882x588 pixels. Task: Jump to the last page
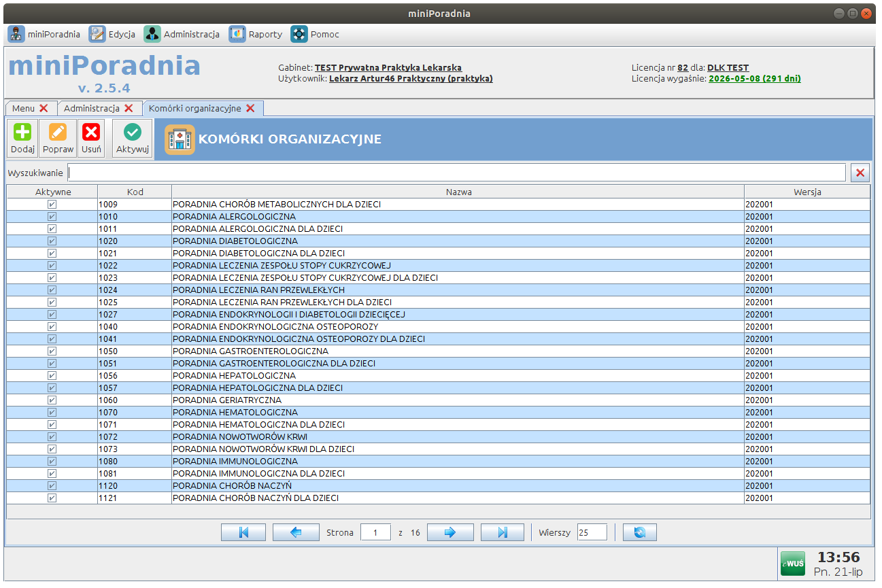coord(503,532)
